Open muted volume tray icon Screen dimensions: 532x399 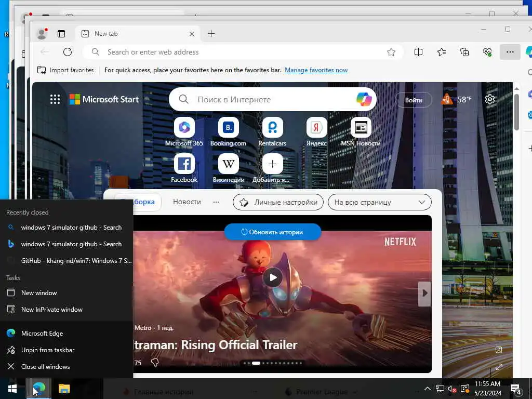(453, 389)
